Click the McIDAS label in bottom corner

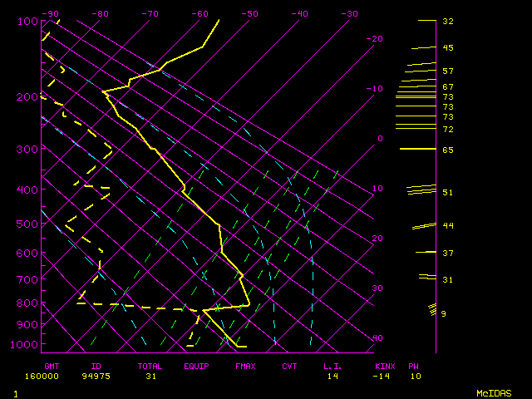click(493, 392)
